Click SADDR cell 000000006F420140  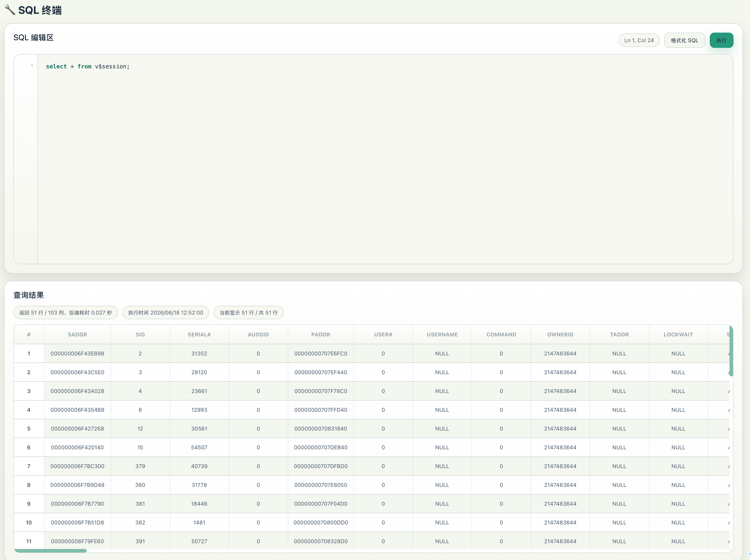(x=77, y=448)
